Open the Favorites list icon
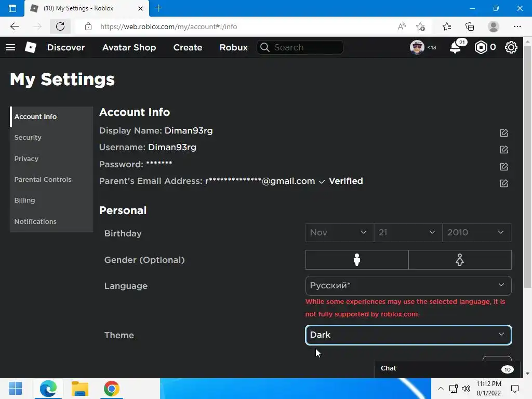The height and width of the screenshot is (399, 532). 447,26
